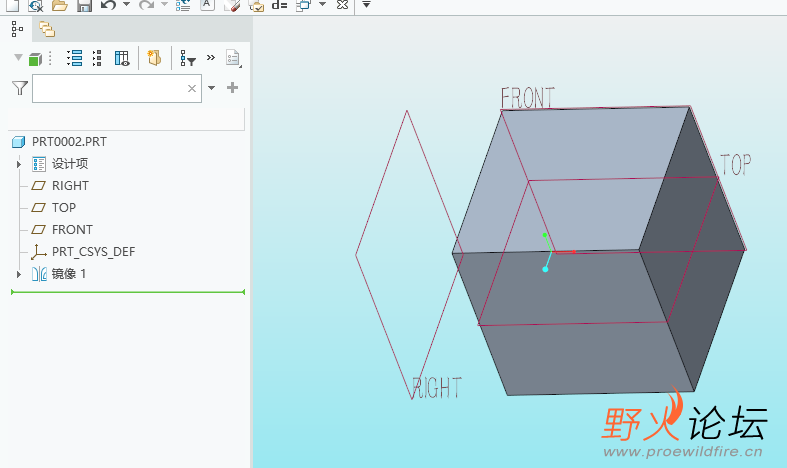Image resolution: width=787 pixels, height=468 pixels.
Task: Click the Open folder icon in quick access toolbar
Action: (59, 6)
